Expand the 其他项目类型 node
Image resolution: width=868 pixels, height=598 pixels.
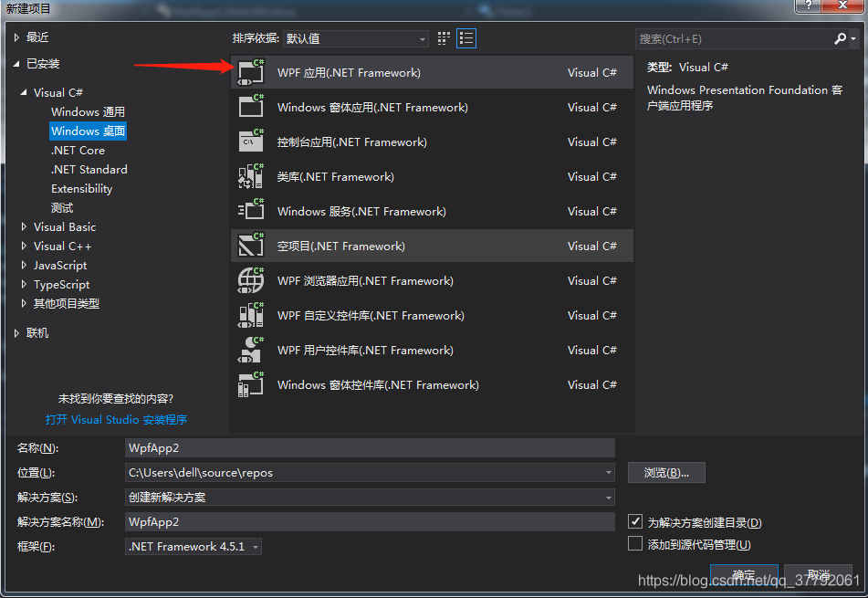tap(24, 303)
